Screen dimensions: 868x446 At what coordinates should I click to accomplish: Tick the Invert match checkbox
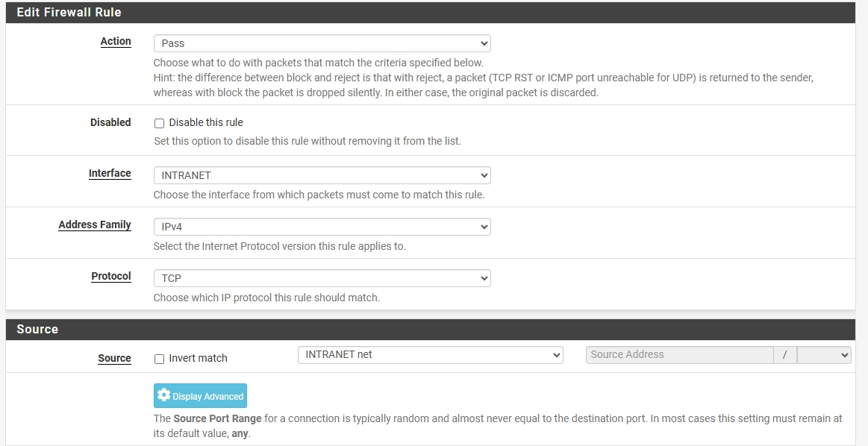pos(159,359)
